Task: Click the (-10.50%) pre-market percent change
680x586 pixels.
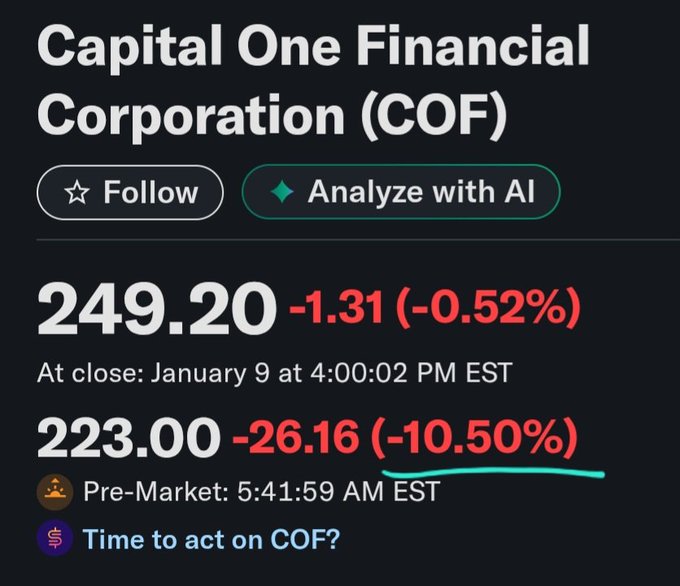Action: click(474, 436)
